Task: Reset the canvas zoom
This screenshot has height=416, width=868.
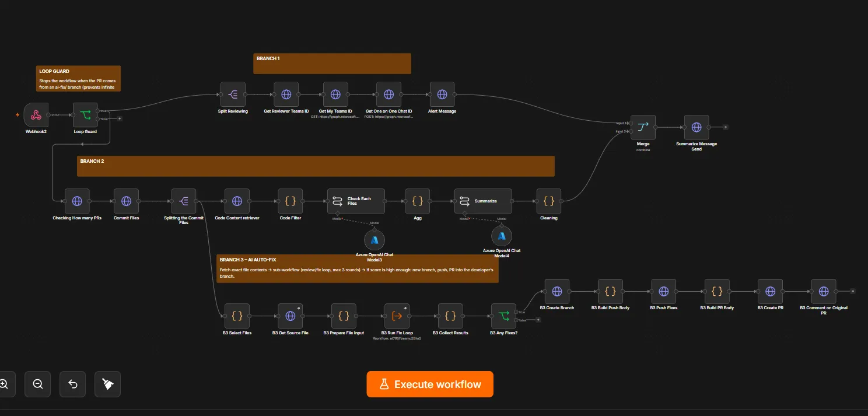Action: 73,384
